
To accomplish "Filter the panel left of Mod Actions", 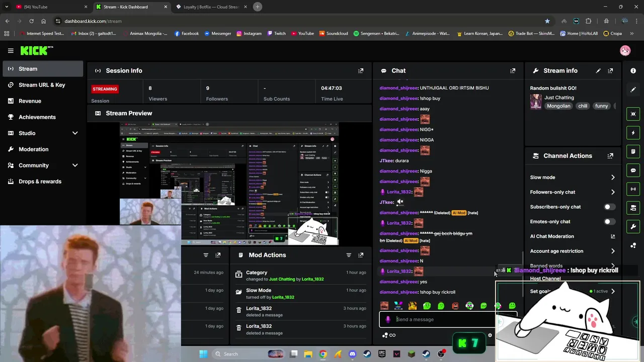I will [x=206, y=255].
